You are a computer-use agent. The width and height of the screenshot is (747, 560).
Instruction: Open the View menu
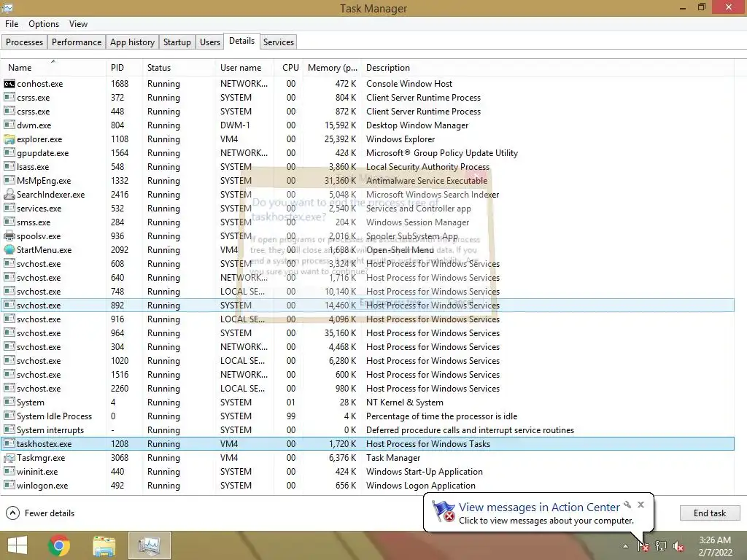(x=78, y=24)
